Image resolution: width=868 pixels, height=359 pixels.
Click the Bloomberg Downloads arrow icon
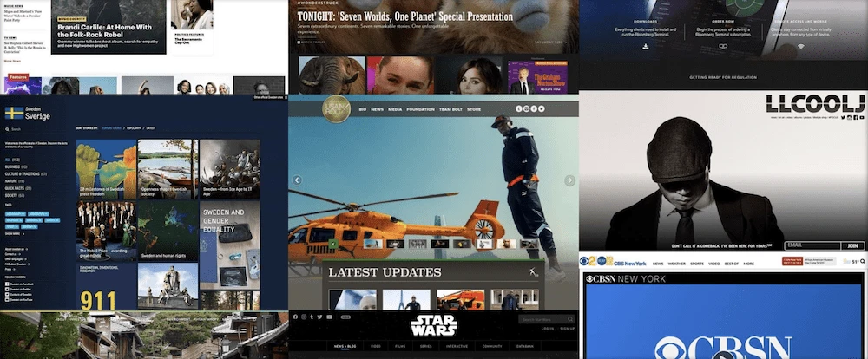[x=646, y=47]
